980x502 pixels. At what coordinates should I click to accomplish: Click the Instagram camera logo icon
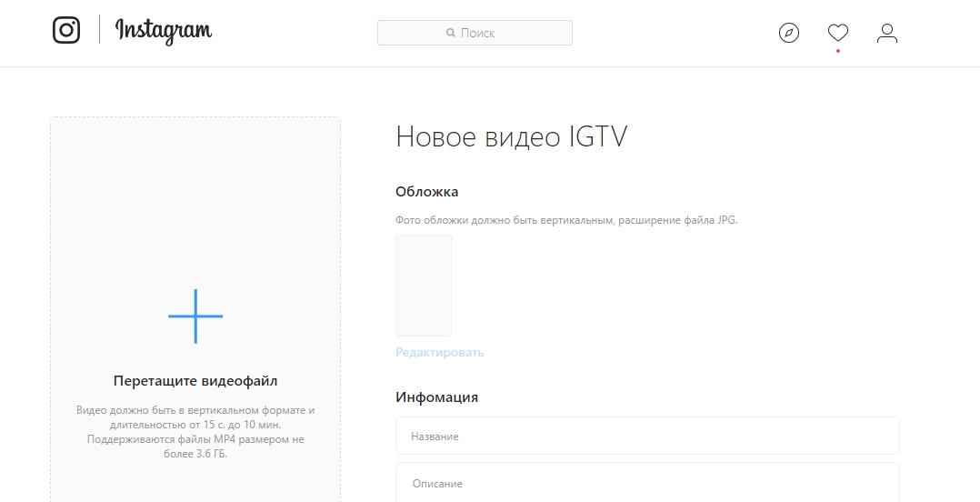(66, 30)
